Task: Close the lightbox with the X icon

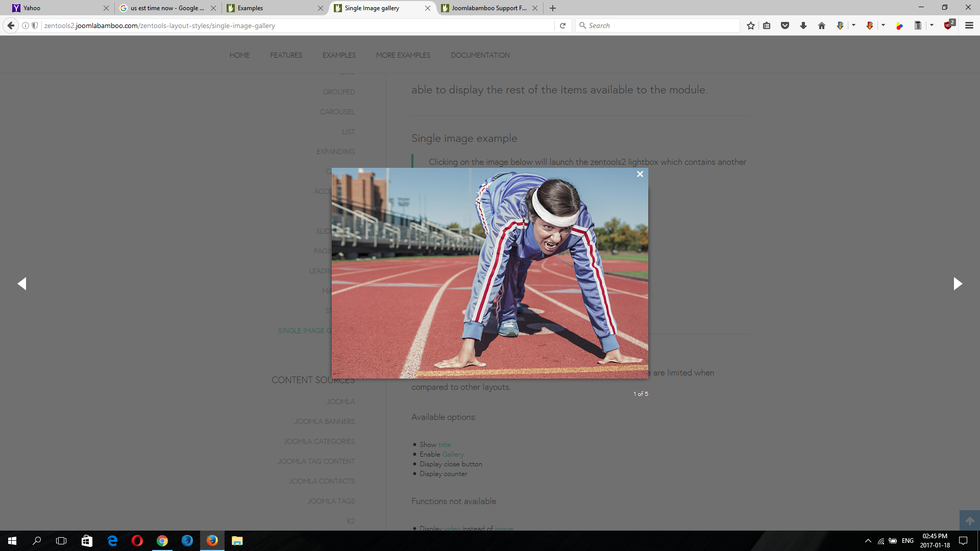Action: tap(640, 174)
